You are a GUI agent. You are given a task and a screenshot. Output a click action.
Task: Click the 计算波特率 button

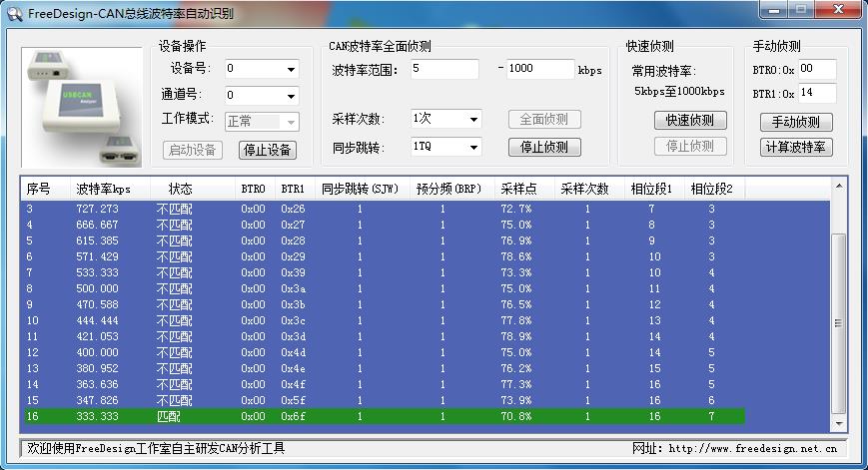(x=796, y=147)
